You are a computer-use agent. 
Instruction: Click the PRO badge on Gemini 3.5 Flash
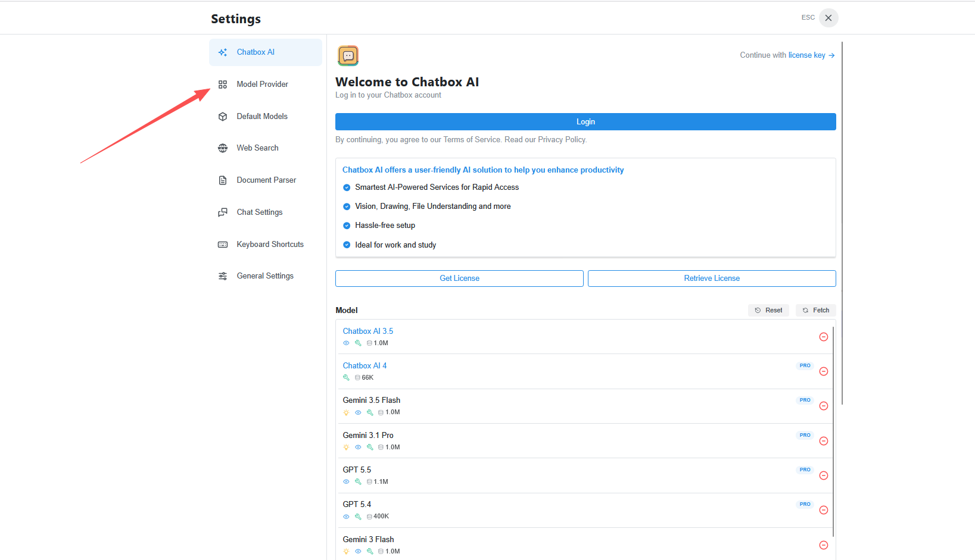(x=805, y=401)
